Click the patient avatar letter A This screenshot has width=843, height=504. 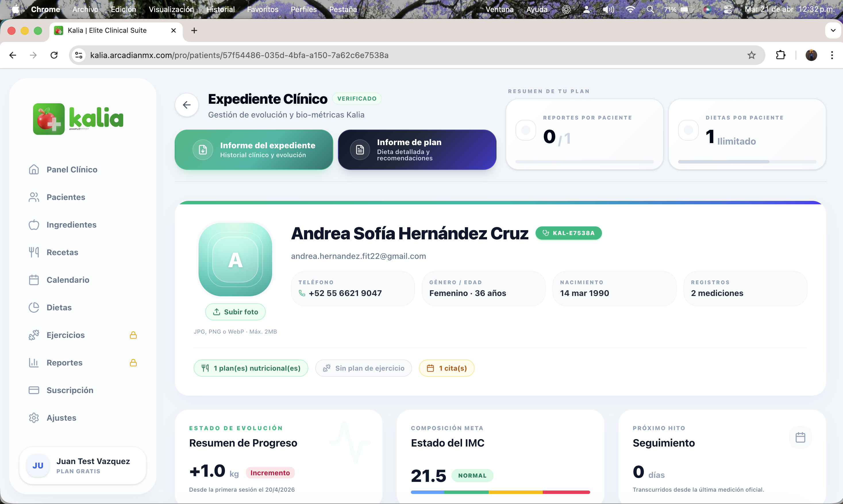pos(235,259)
